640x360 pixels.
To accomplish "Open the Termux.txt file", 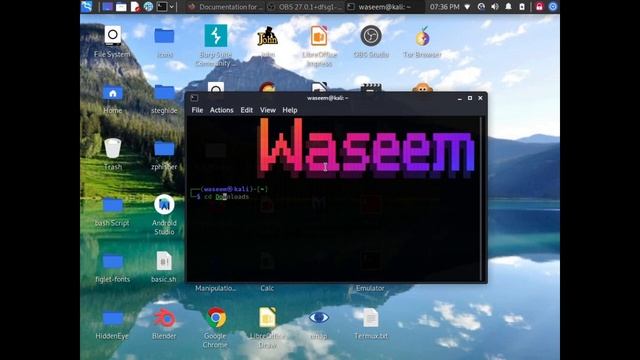I will pos(371,324).
